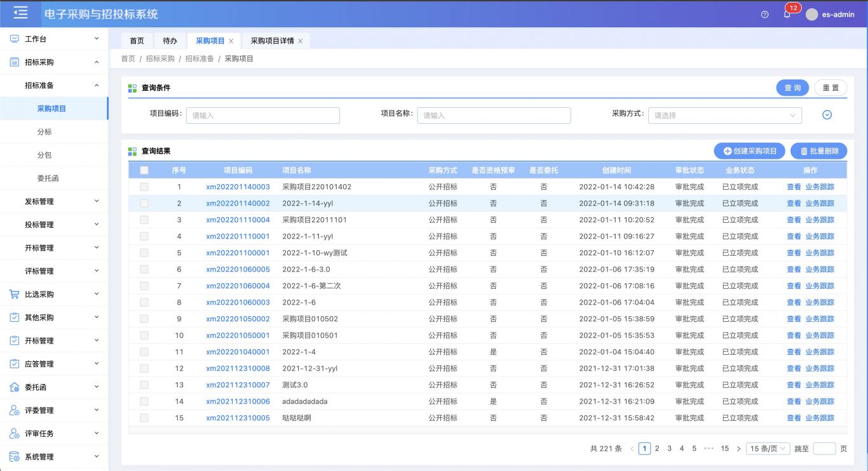
Task: Click 查看 for 采购项目220101402
Action: coord(794,187)
